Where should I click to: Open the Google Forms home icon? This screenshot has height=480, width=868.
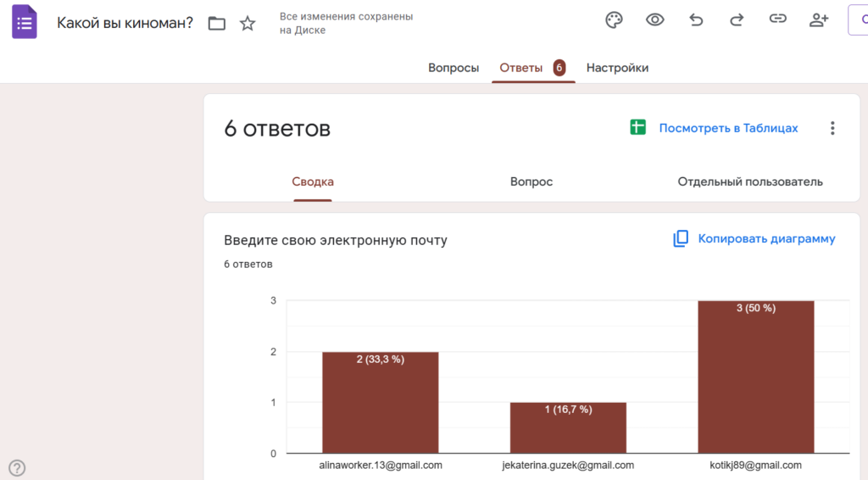coord(25,22)
